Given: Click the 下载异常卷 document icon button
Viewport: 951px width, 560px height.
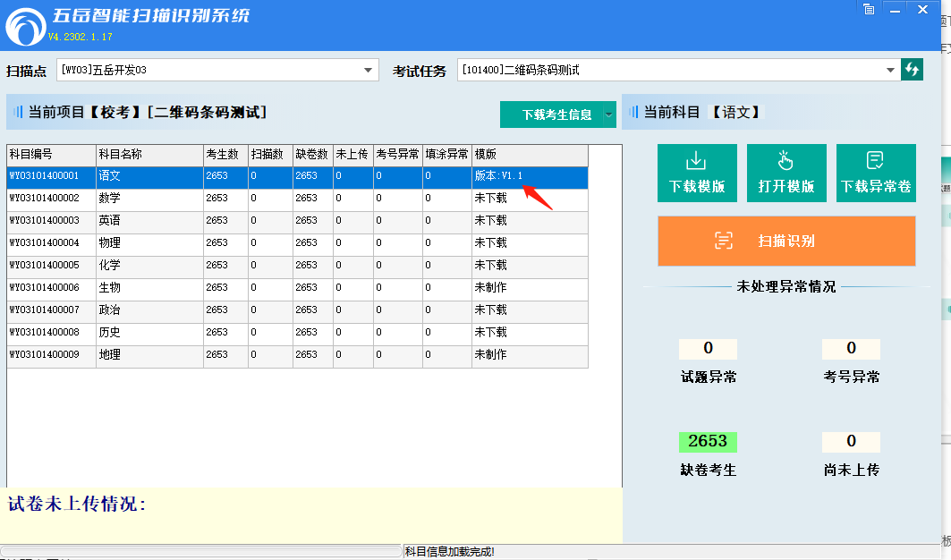Looking at the screenshot, I should point(876,173).
